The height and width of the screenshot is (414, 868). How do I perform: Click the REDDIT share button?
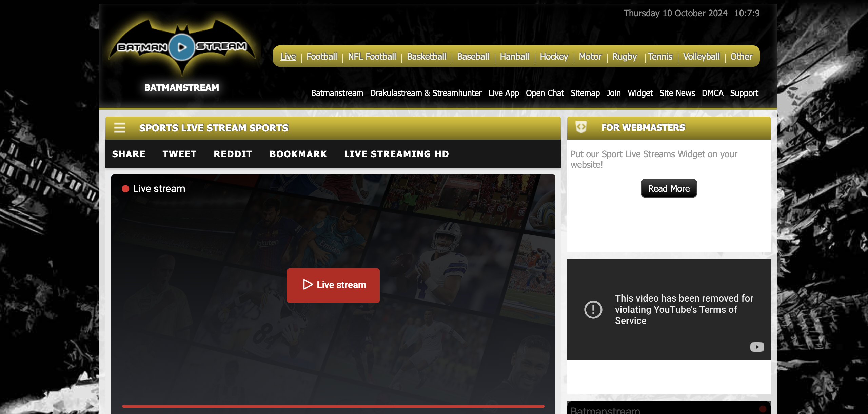coord(233,154)
